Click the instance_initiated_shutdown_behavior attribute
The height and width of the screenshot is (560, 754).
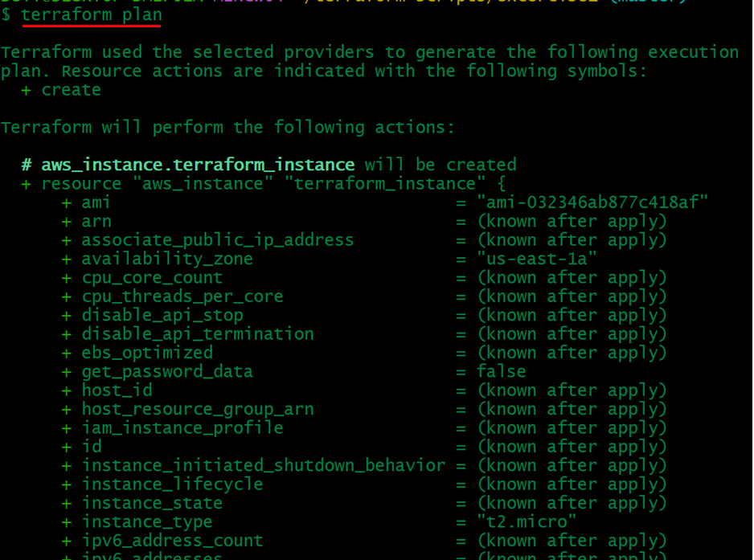point(263,465)
